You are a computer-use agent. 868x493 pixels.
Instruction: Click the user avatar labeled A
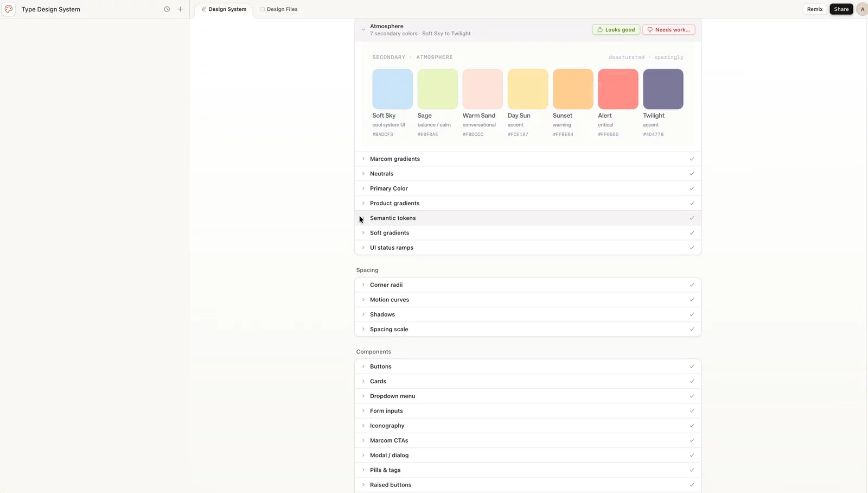click(x=862, y=9)
